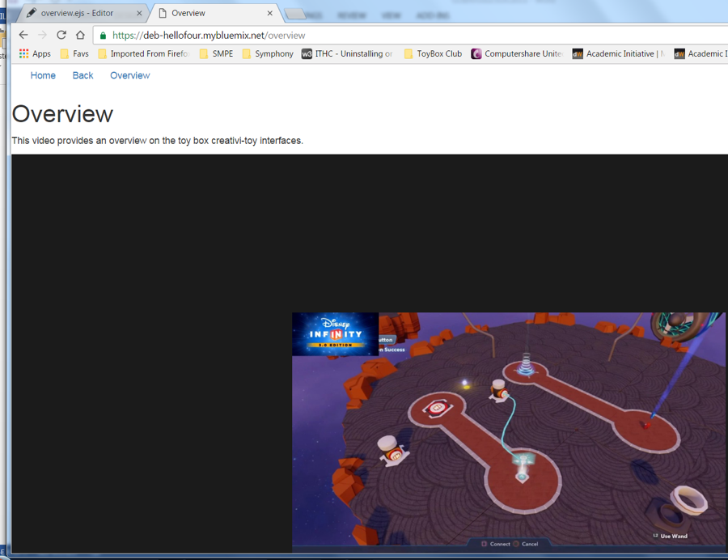The image size is (728, 560).
Task: Open the Favs bookmark folder
Action: 74,53
